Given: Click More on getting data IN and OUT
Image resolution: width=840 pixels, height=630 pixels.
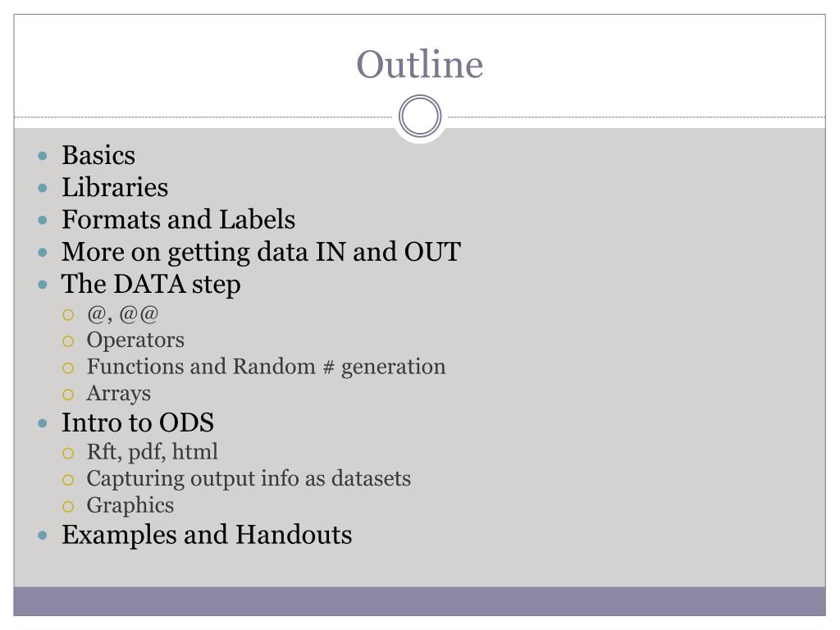Looking at the screenshot, I should [261, 253].
